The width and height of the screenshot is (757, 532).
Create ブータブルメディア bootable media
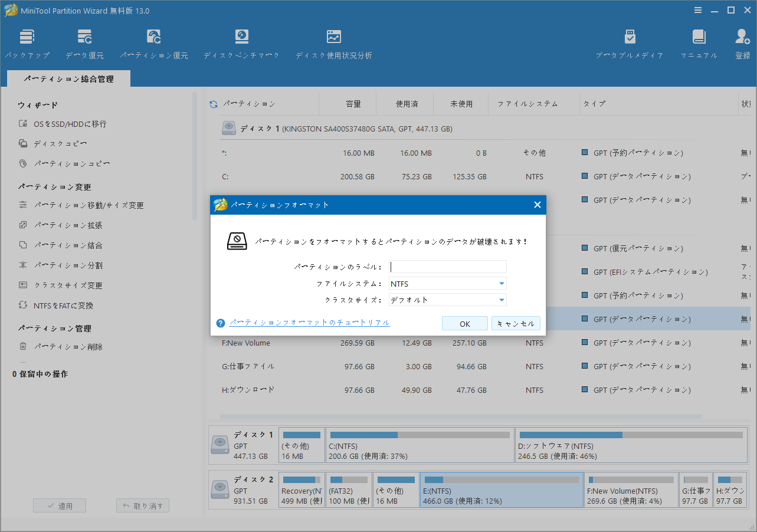tap(630, 42)
